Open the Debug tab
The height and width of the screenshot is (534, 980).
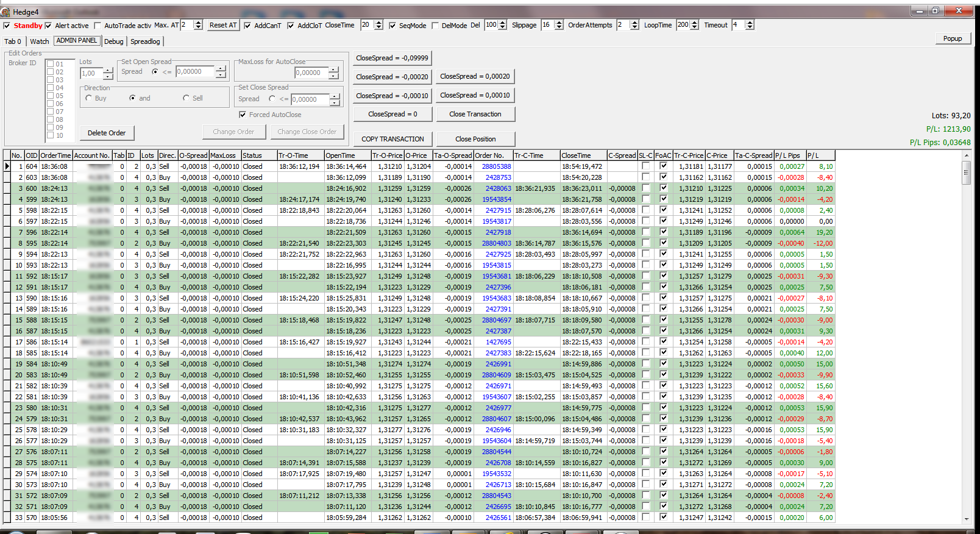[x=114, y=41]
